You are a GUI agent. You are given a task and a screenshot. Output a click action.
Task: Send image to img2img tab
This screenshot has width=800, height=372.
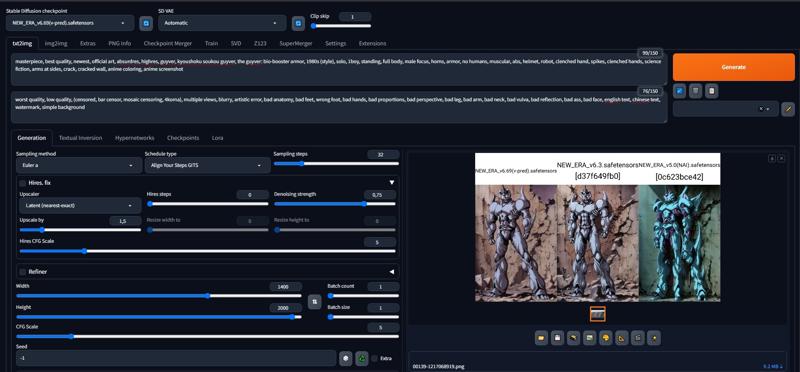pos(589,338)
